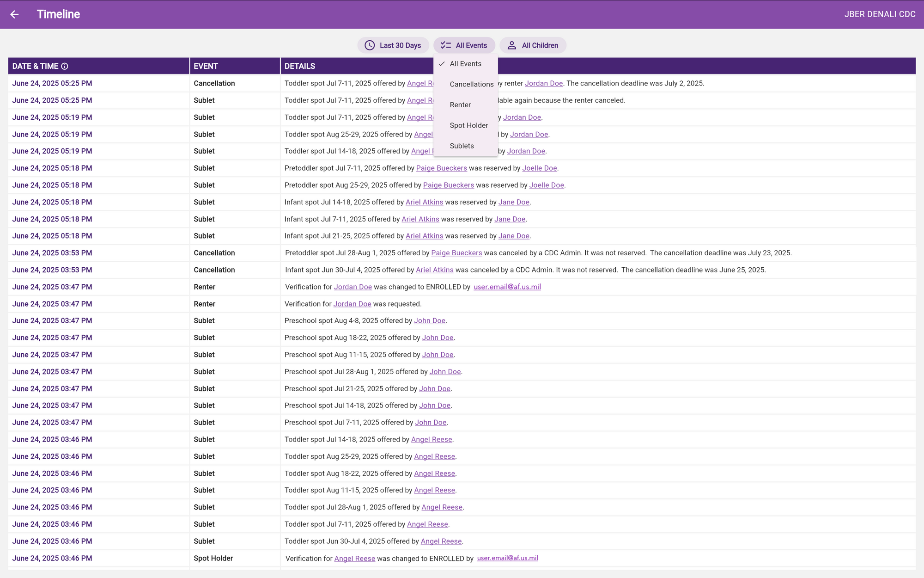
Task: Open Angel Reese link in Toddler Jun 30-Jul 4 row
Action: pos(441,541)
